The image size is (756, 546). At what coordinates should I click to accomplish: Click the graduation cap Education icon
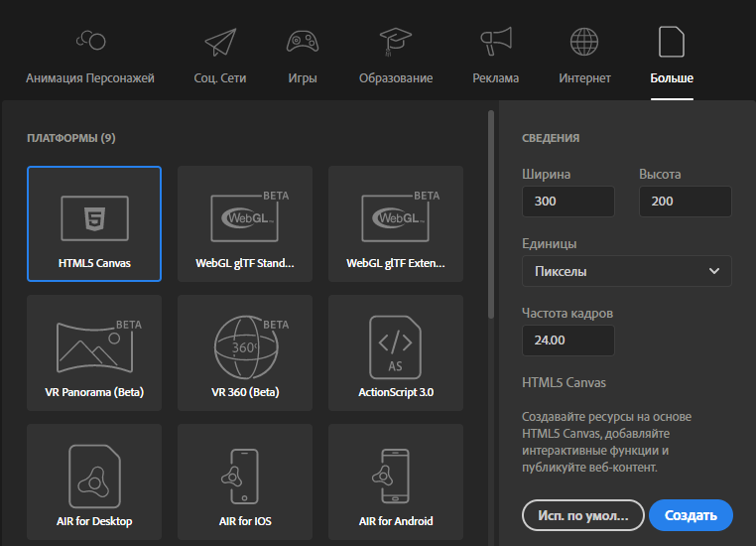(x=395, y=42)
